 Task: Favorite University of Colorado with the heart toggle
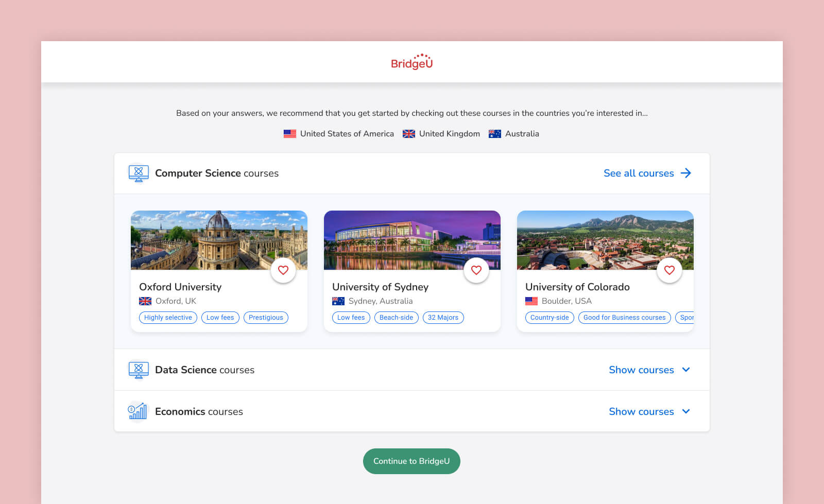[669, 270]
